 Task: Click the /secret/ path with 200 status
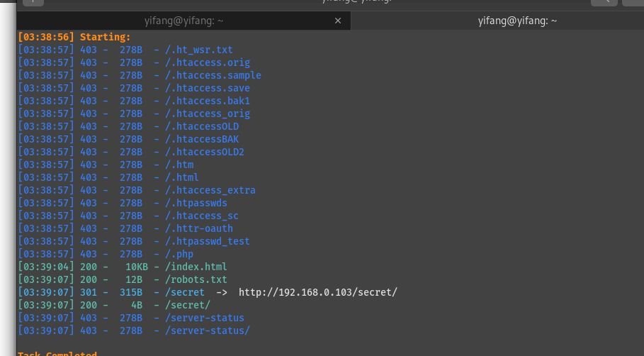coord(188,305)
